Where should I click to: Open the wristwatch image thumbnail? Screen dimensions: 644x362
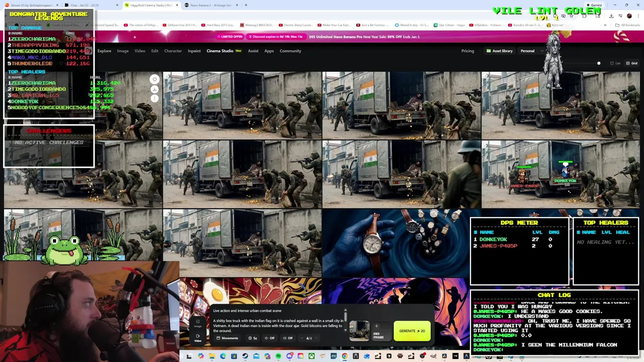pyautogui.click(x=395, y=243)
